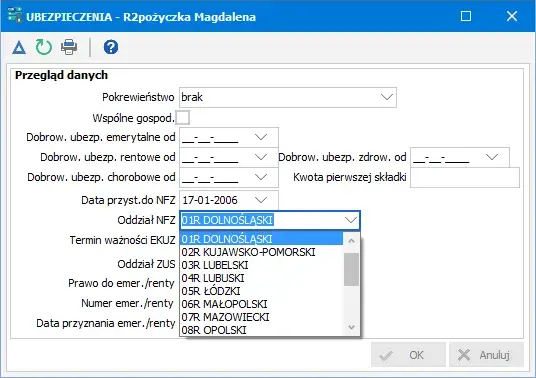Click the app icon in title bar
The width and height of the screenshot is (536, 378).
(x=15, y=16)
